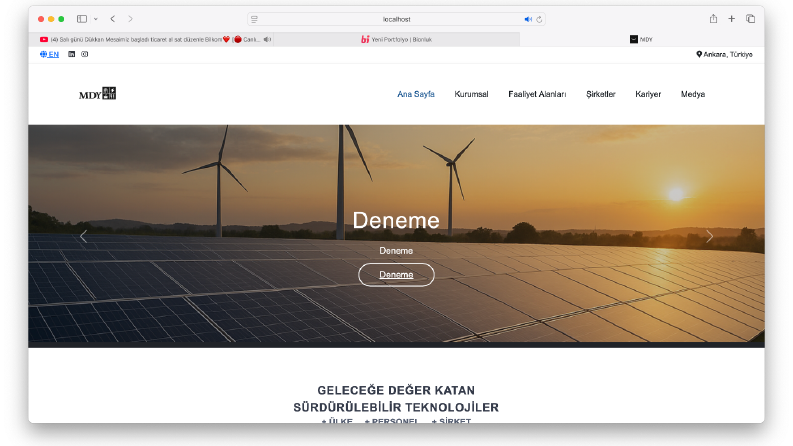The height and width of the screenshot is (446, 793).
Task: Show the tab overview icon
Action: (751, 19)
